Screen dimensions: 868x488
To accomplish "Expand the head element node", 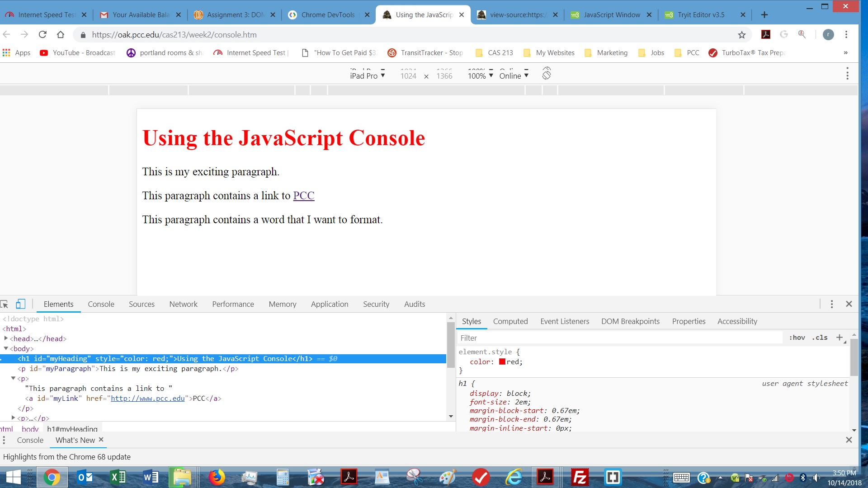I will click(x=6, y=338).
